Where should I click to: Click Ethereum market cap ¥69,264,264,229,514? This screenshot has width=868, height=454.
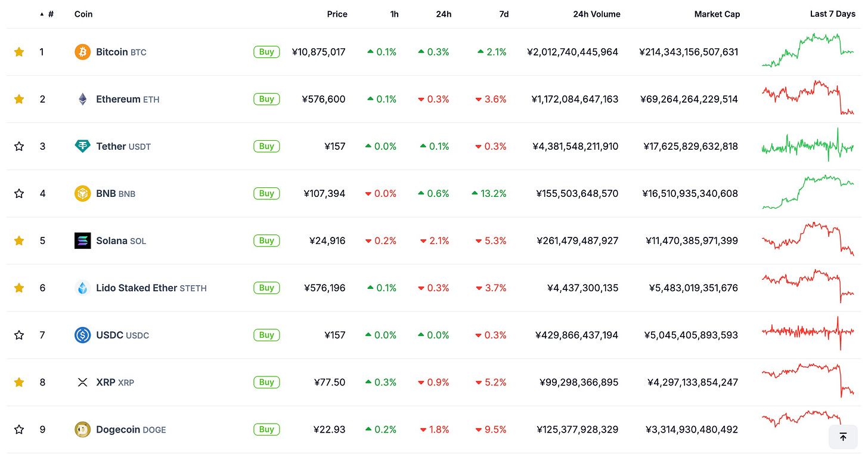(689, 99)
